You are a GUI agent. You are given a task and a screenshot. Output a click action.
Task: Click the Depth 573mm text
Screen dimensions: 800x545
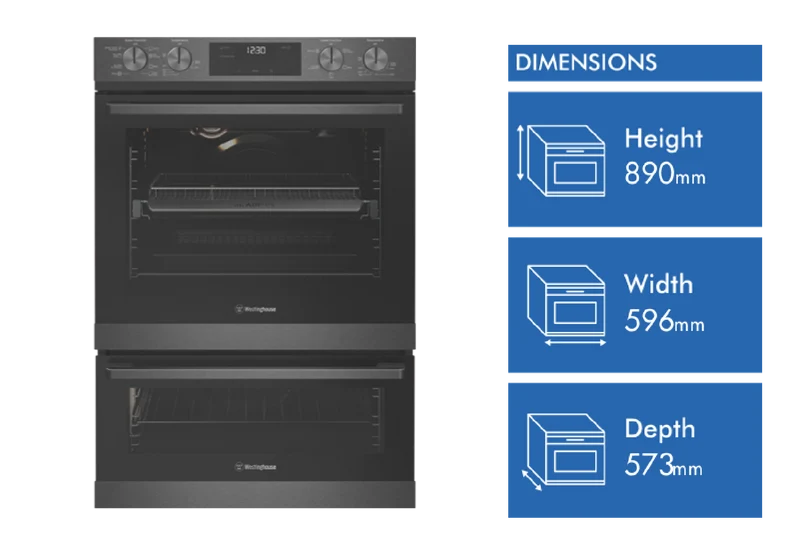point(663,448)
